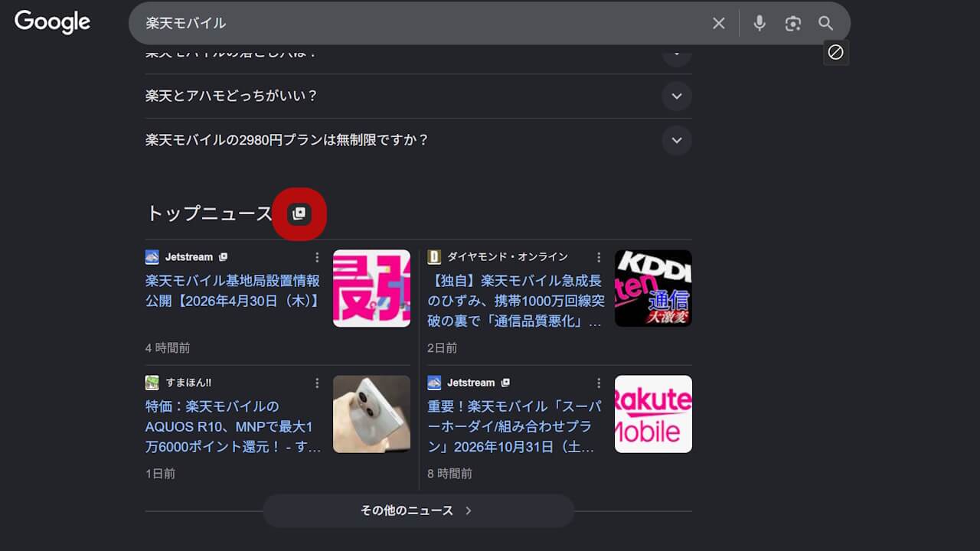Click the circle-slash icon below the search bar
This screenshot has height=551, width=980.
(x=836, y=52)
